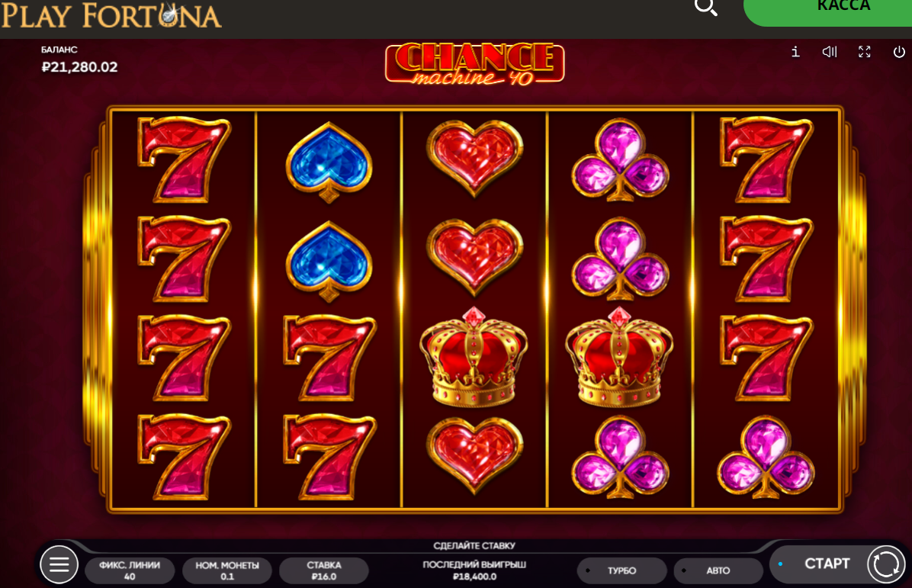
Task: Click the power exit icon
Action: [898, 52]
